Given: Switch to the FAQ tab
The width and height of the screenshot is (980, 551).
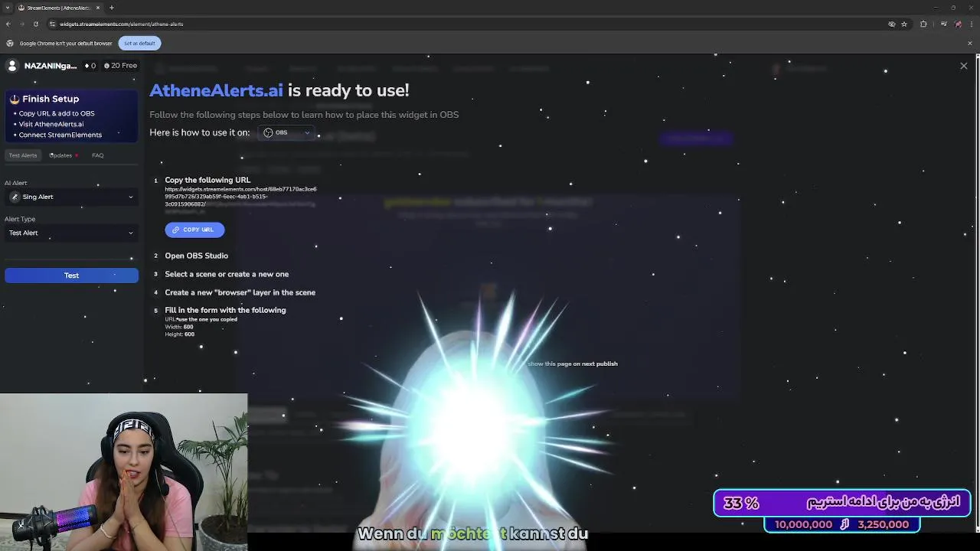Looking at the screenshot, I should (x=98, y=155).
